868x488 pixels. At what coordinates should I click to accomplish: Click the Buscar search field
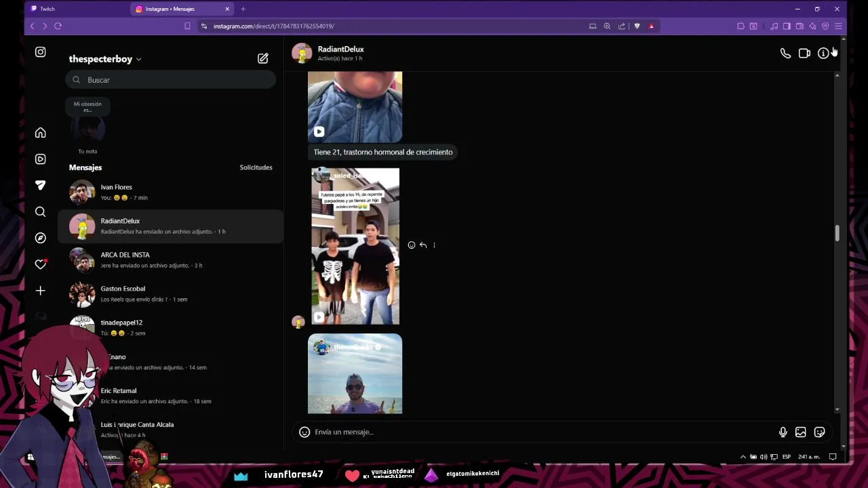171,80
